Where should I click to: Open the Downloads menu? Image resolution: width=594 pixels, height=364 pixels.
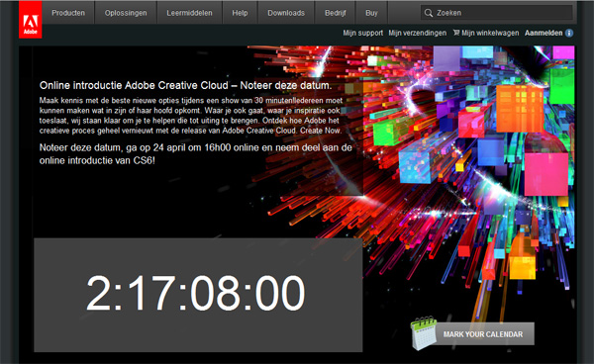pos(286,13)
